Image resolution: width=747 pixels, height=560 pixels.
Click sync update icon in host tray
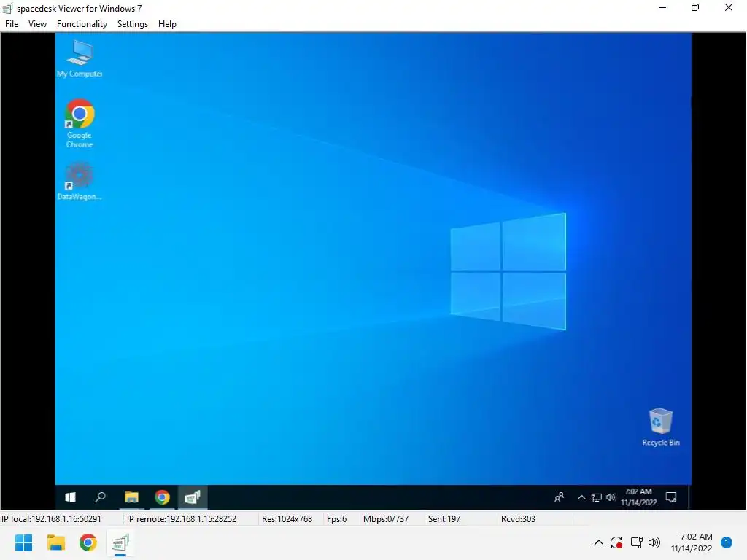616,542
